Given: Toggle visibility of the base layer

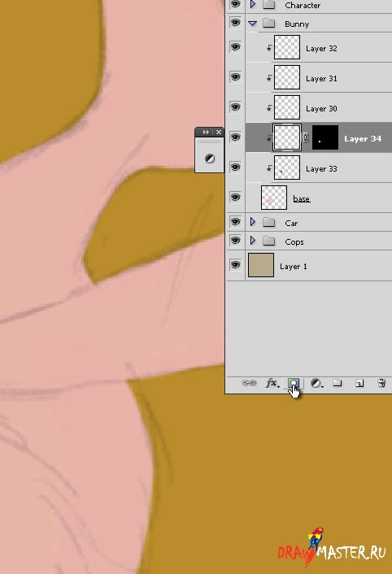Looking at the screenshot, I should (x=235, y=198).
